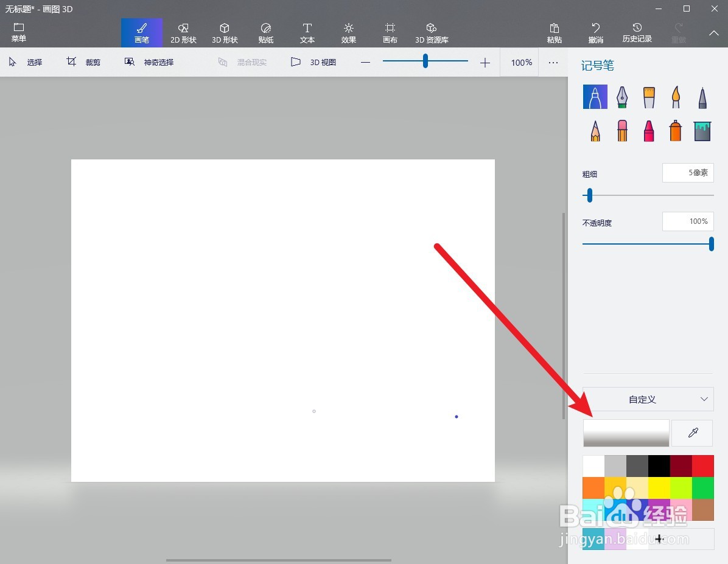Pick the black color swatch
Screen dimensions: 728x564
click(x=659, y=466)
